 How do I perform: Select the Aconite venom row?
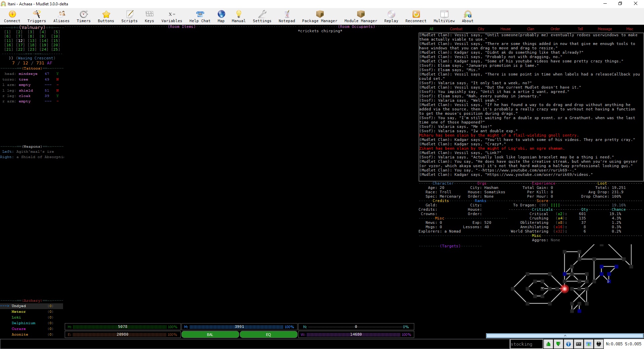32,335
